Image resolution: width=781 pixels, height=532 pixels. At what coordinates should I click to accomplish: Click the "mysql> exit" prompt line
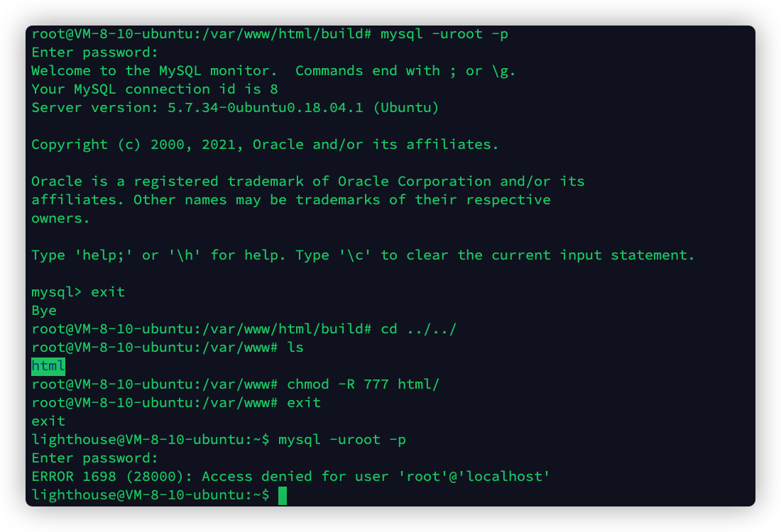[x=78, y=292]
